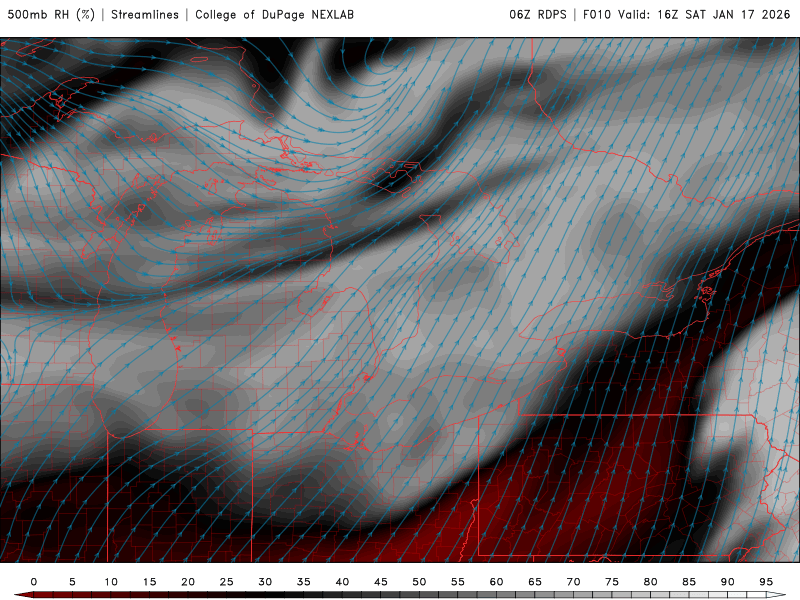Click the '80' colorbar value
The height and width of the screenshot is (600, 800).
(x=650, y=582)
